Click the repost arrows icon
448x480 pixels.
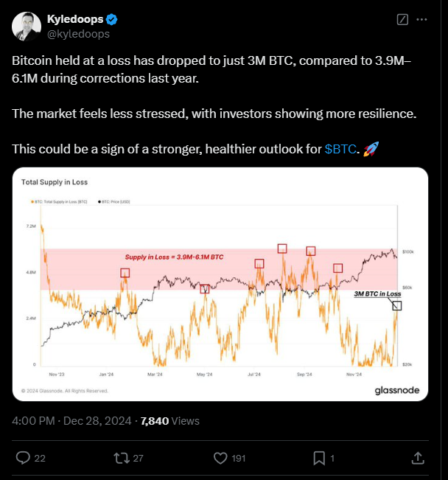[122, 459]
